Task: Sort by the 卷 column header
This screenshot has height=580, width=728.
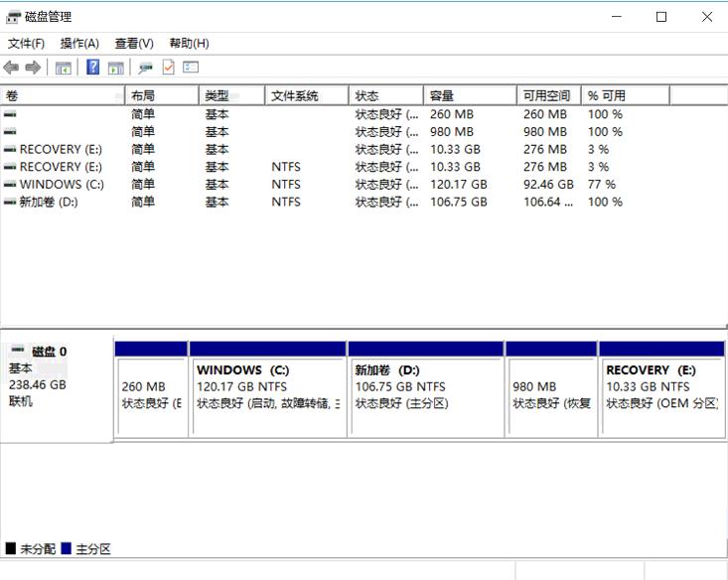Action: [63, 96]
